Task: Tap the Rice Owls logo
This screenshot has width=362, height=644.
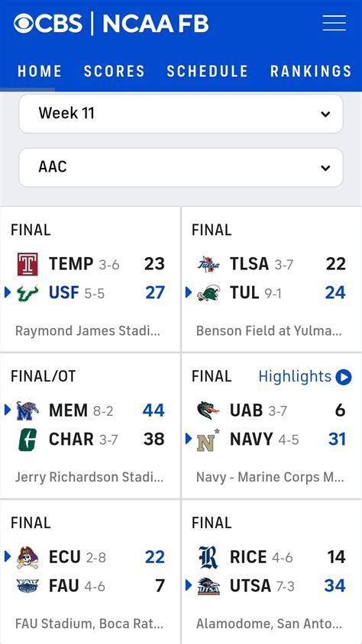Action: (208, 557)
